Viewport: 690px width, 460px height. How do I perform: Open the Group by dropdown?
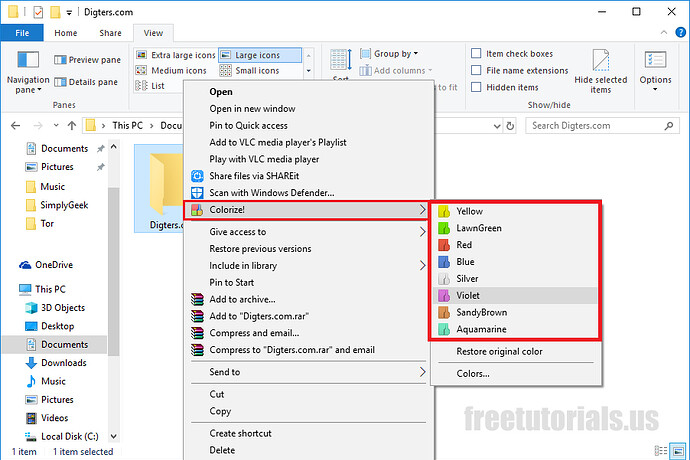click(389, 54)
